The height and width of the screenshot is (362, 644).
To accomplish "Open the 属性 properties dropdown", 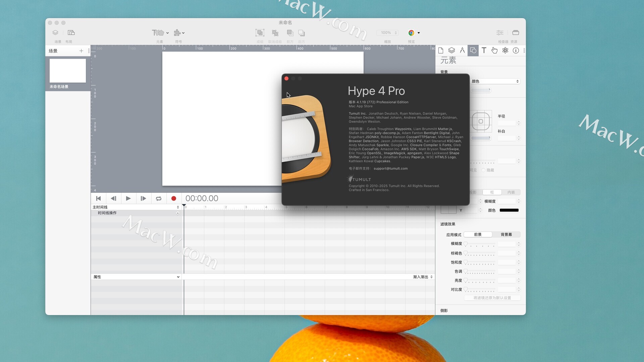I will pyautogui.click(x=136, y=277).
